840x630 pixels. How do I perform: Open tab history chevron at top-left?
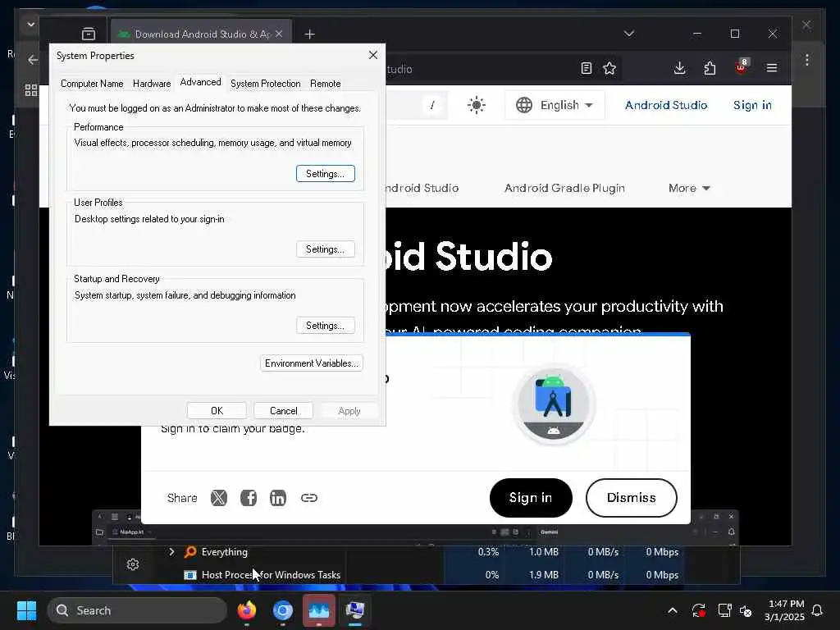click(x=30, y=24)
